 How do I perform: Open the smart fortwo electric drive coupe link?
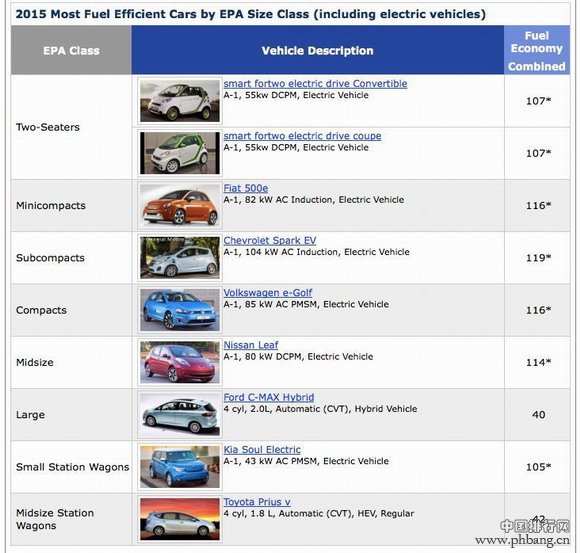point(302,136)
